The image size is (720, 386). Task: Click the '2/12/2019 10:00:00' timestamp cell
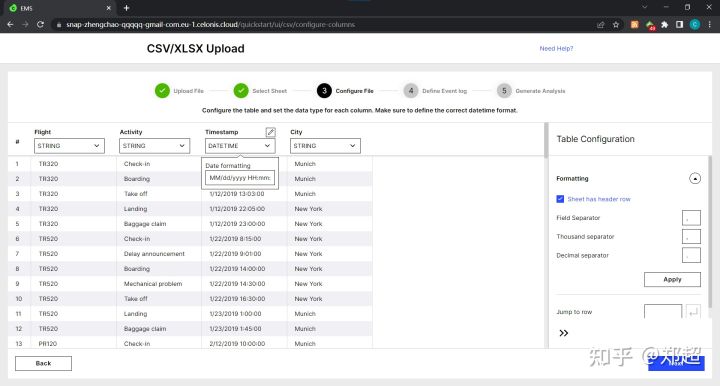(x=237, y=343)
